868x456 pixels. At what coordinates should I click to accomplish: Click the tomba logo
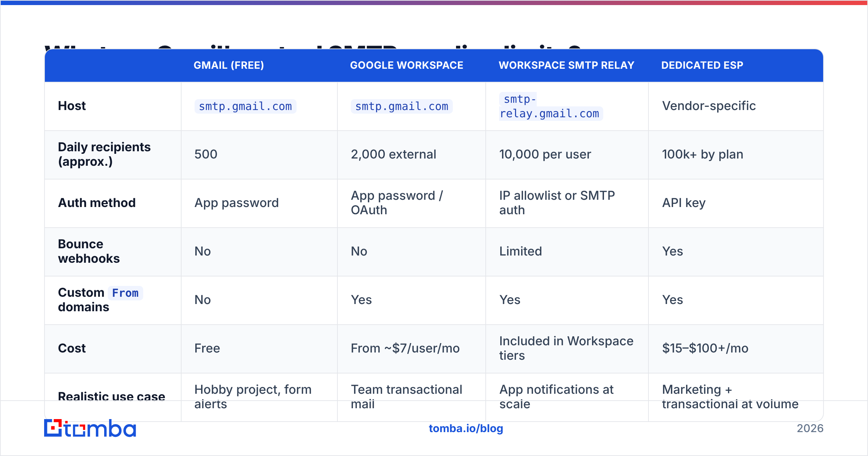tap(90, 428)
